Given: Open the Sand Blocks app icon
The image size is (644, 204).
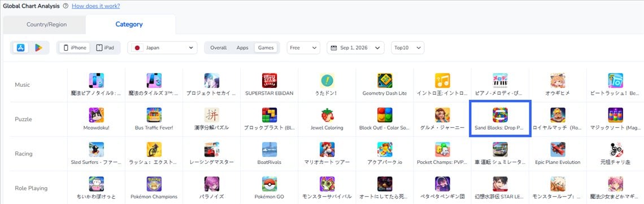Looking at the screenshot, I should [501, 115].
